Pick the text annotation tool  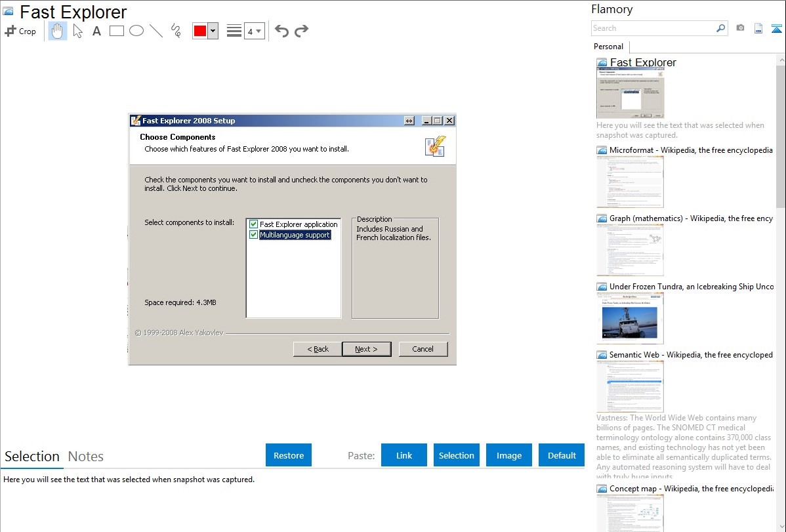(x=96, y=31)
